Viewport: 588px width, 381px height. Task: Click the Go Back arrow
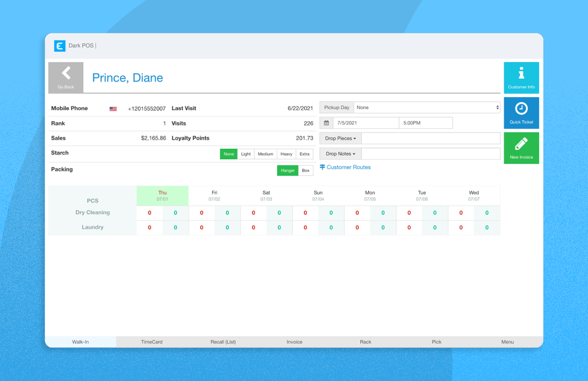(66, 74)
